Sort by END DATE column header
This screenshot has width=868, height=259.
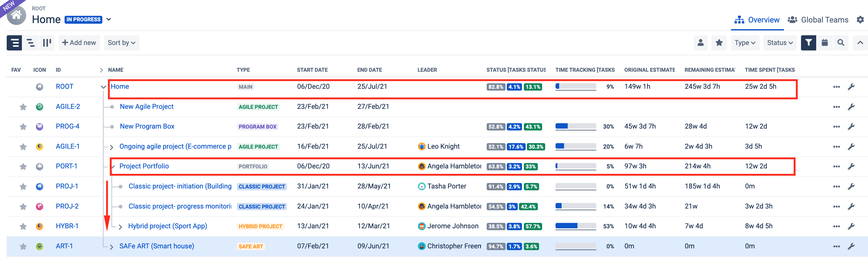tap(370, 70)
